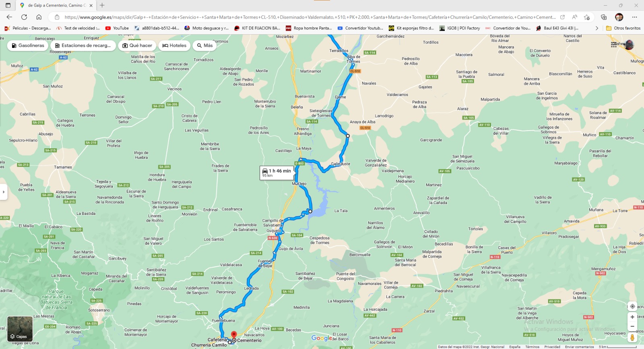Click the red Cementerio destination pin
The width and height of the screenshot is (644, 349).
point(233,335)
